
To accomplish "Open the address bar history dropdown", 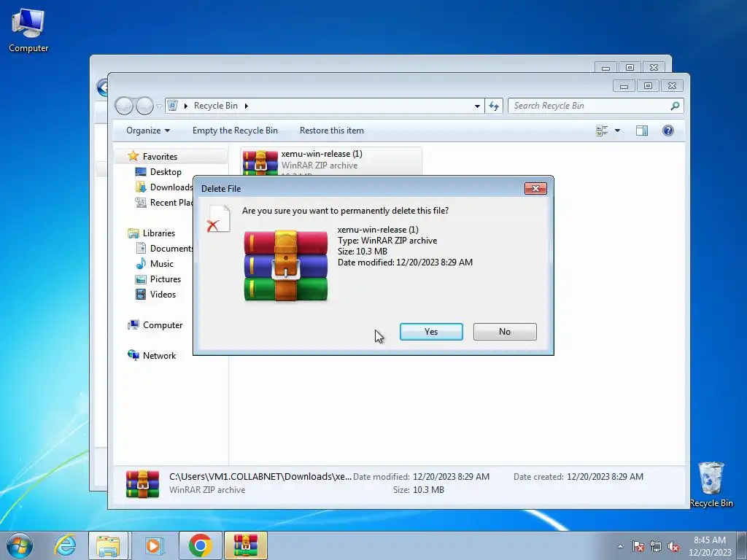I will click(477, 106).
